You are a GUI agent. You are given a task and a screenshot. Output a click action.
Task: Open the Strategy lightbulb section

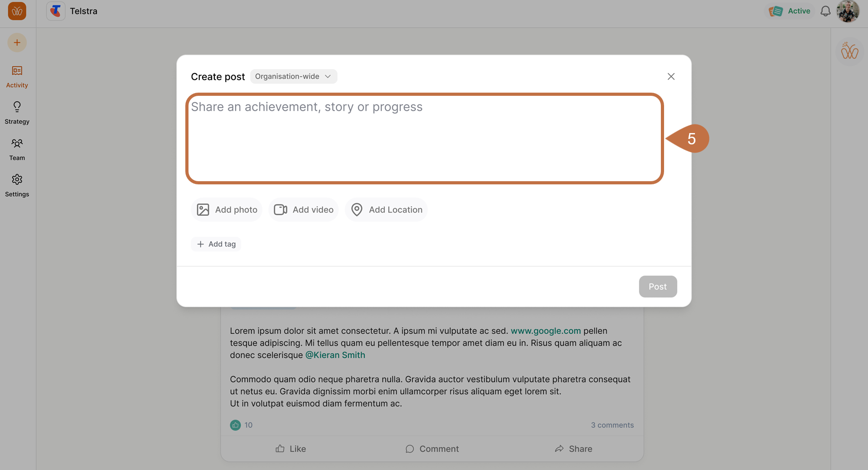(x=17, y=113)
